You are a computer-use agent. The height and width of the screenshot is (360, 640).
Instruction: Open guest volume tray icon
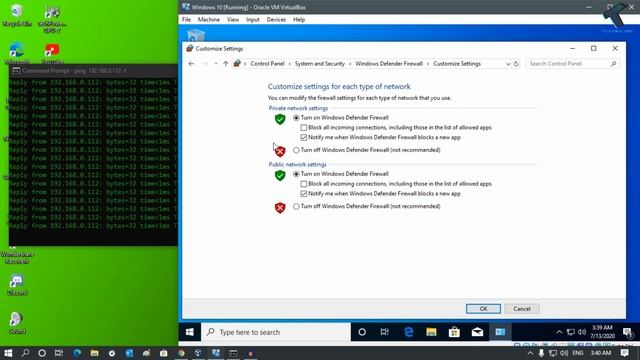tap(582, 332)
